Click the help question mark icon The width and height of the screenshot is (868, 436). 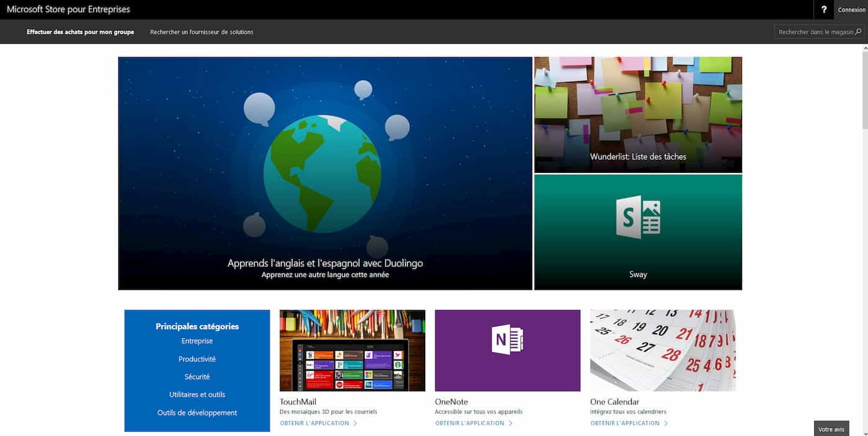[x=824, y=10]
